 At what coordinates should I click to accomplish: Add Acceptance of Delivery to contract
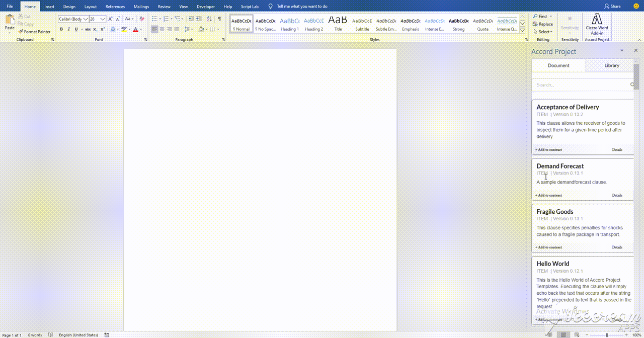(x=548, y=150)
